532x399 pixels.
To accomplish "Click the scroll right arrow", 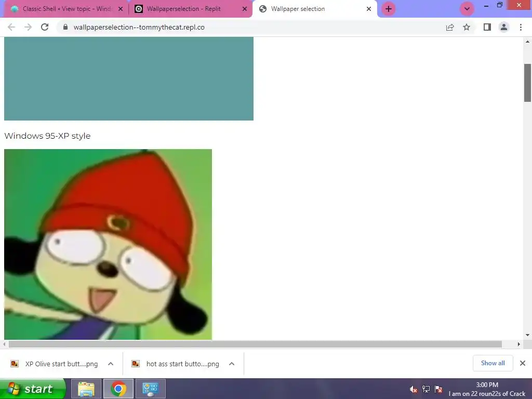I will click(x=519, y=344).
